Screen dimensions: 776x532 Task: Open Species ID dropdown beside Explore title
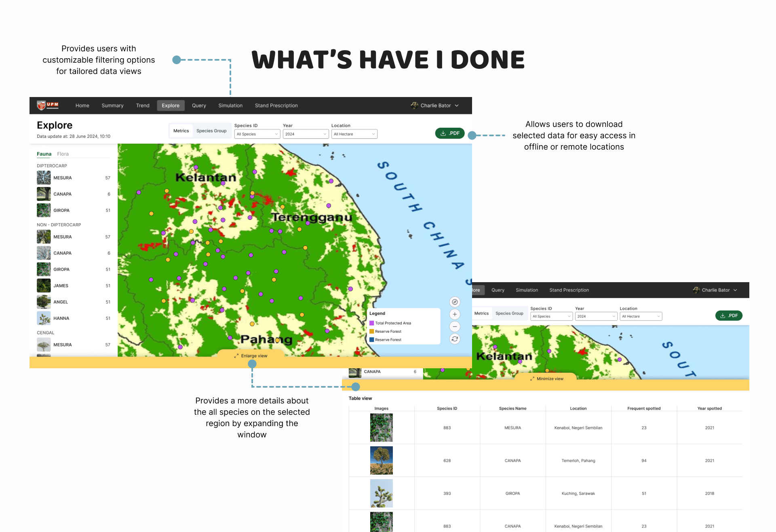point(257,134)
